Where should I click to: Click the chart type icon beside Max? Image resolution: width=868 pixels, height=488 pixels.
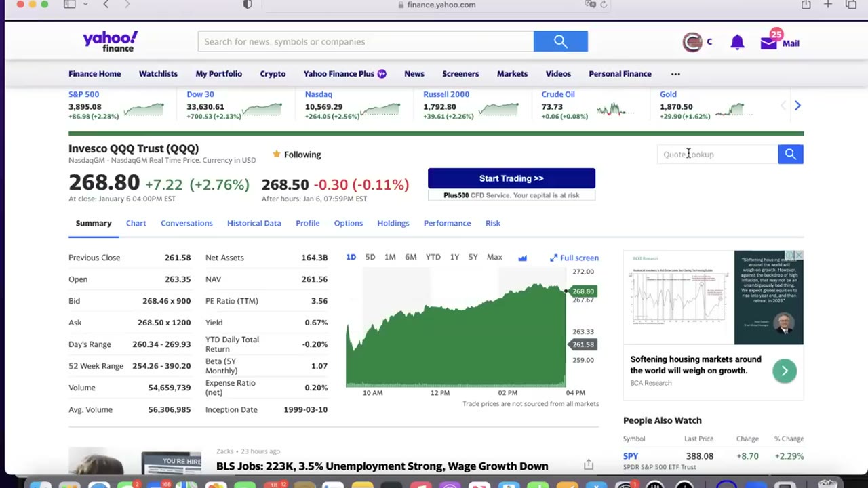[522, 258]
